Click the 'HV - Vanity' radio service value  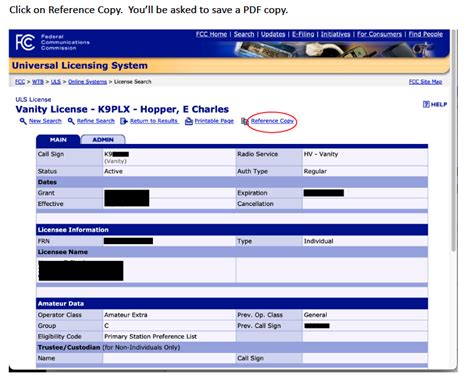[x=321, y=154]
